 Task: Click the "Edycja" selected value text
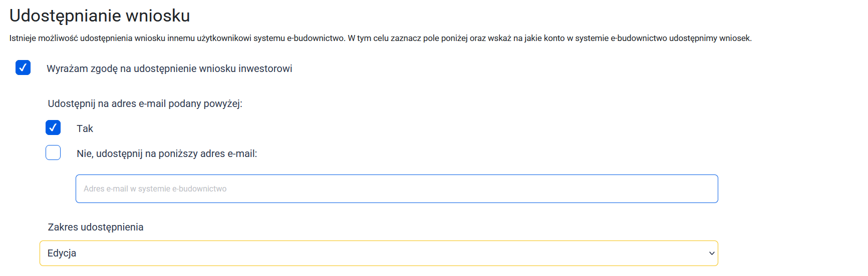click(62, 253)
